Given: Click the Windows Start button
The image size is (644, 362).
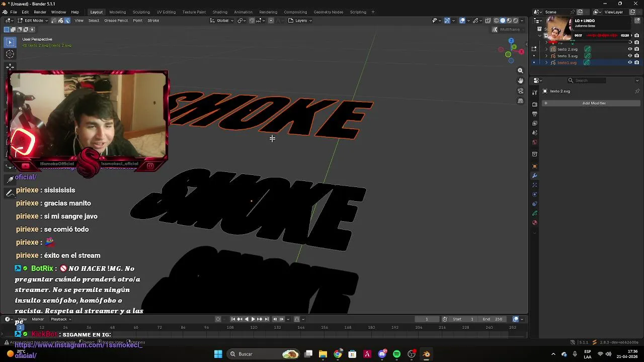Looking at the screenshot, I should pos(218,354).
